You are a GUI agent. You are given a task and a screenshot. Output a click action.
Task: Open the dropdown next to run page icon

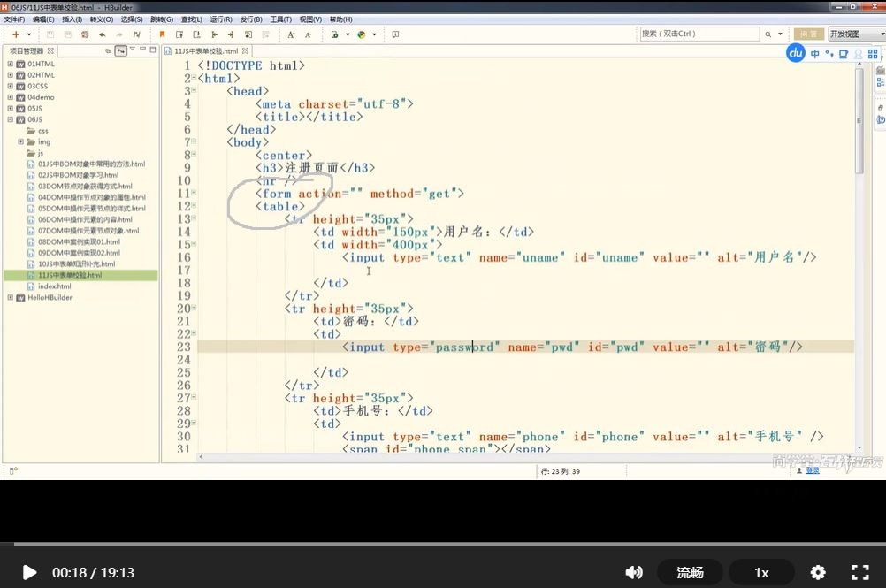[x=347, y=34]
